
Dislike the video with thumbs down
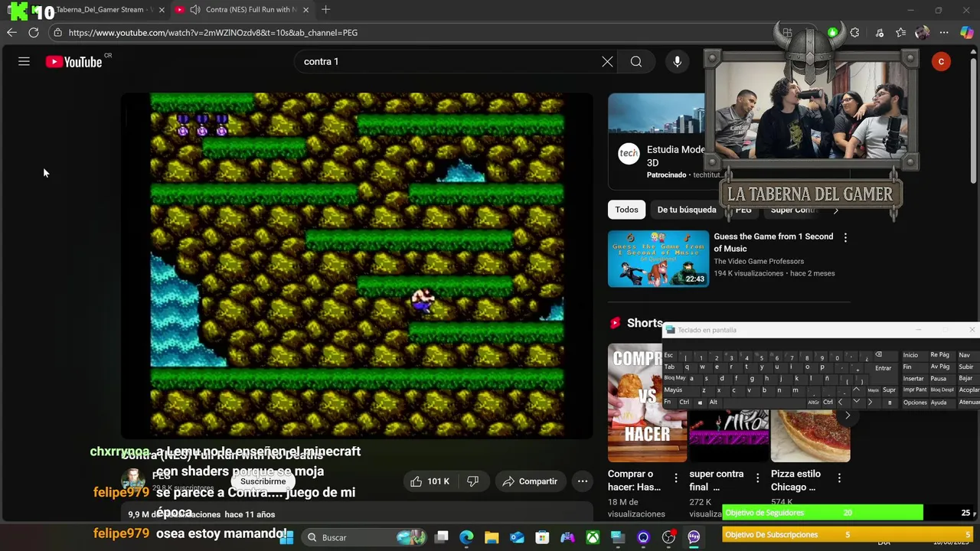[473, 481]
